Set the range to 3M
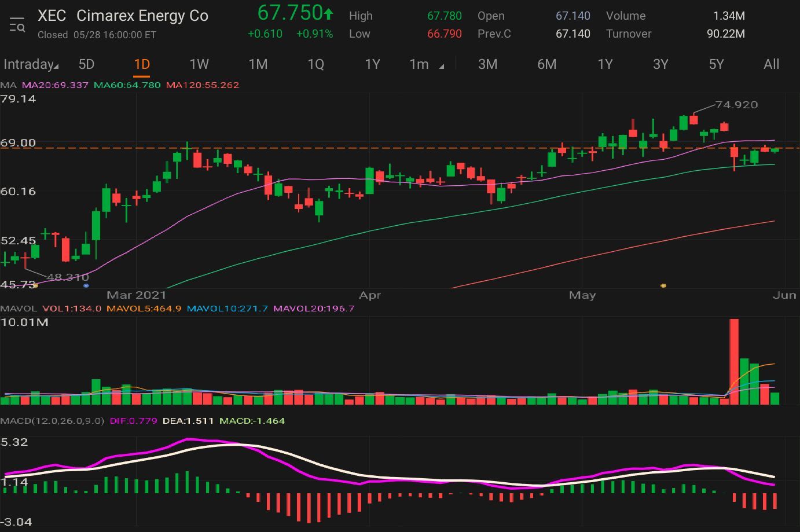 487,64
